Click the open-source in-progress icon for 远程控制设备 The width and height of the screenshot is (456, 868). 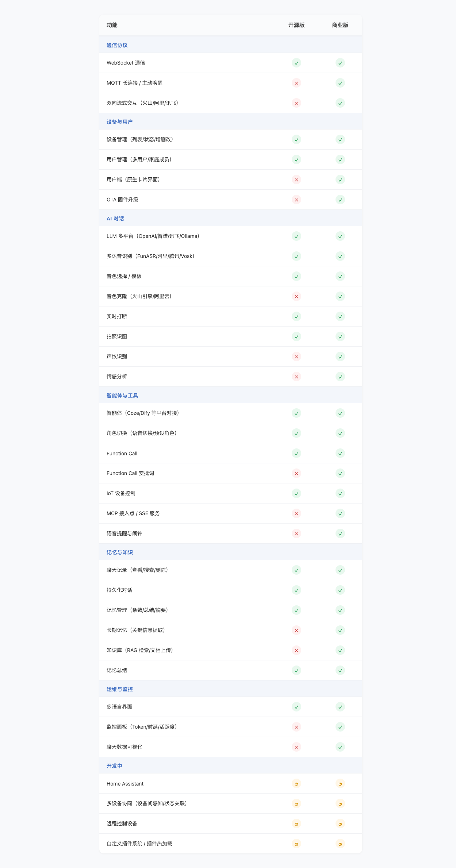[x=296, y=823]
